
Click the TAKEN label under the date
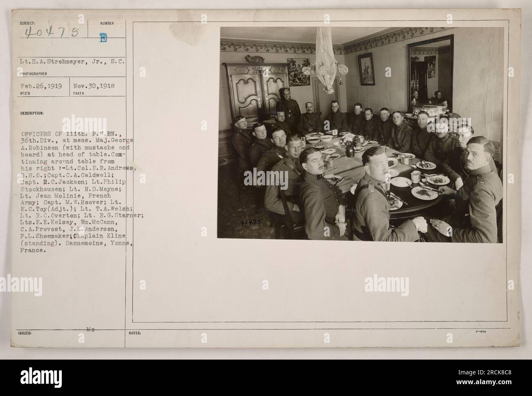coord(79,93)
